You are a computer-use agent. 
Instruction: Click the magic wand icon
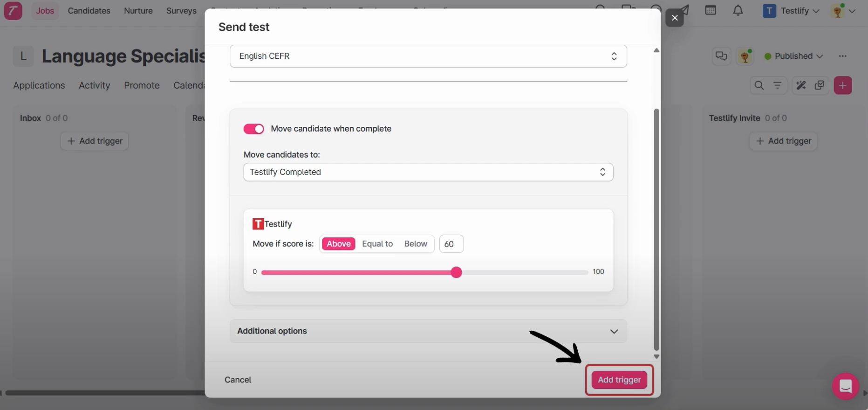pos(801,85)
